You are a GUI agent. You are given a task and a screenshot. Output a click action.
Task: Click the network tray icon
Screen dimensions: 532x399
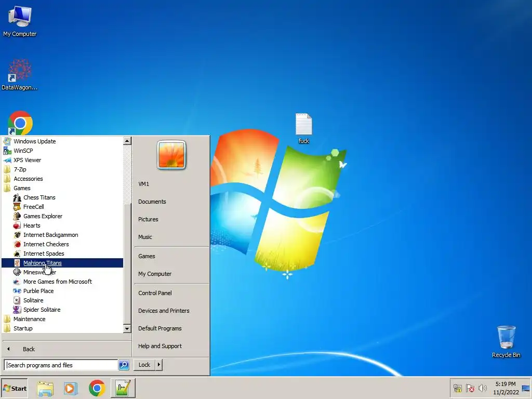tap(457, 388)
